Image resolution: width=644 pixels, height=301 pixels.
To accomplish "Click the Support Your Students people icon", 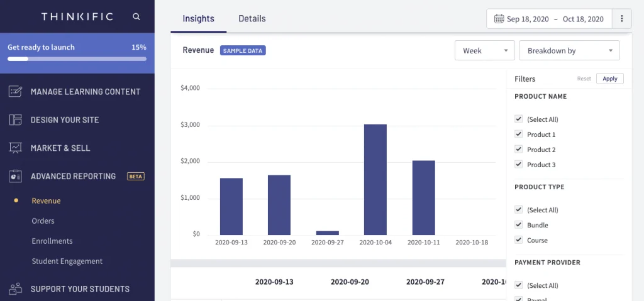I will tap(16, 289).
